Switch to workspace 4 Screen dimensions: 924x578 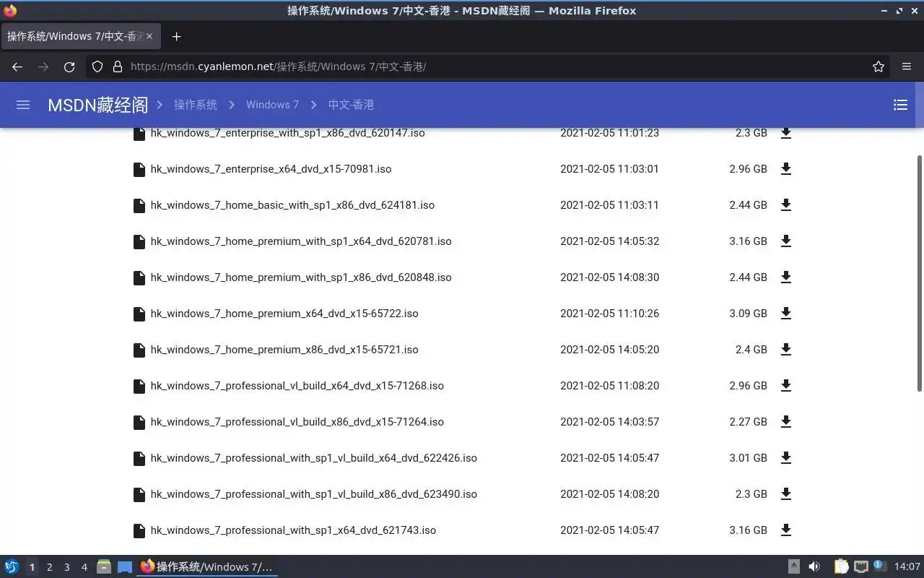click(x=84, y=567)
